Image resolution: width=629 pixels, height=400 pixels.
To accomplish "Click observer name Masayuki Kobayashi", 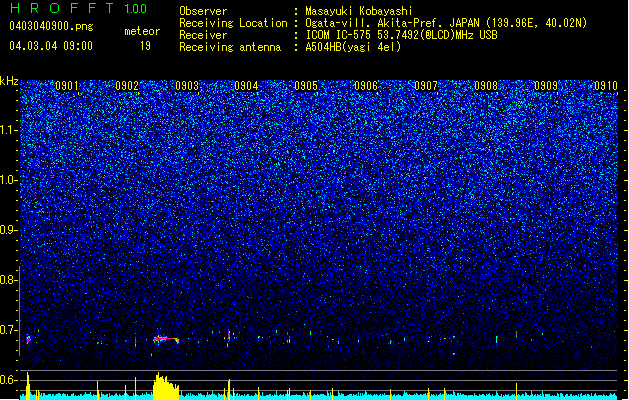I will pos(359,11).
